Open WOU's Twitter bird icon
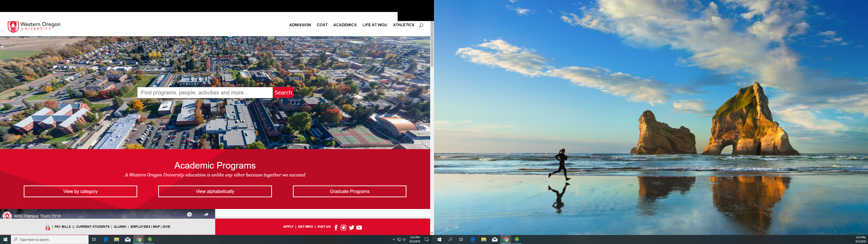The width and height of the screenshot is (868, 244). 351,228
